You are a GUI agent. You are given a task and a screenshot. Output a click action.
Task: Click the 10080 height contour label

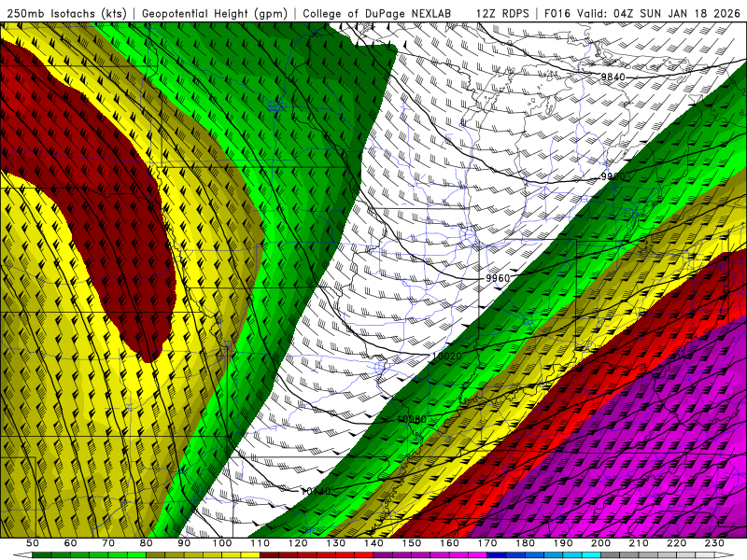[412, 419]
